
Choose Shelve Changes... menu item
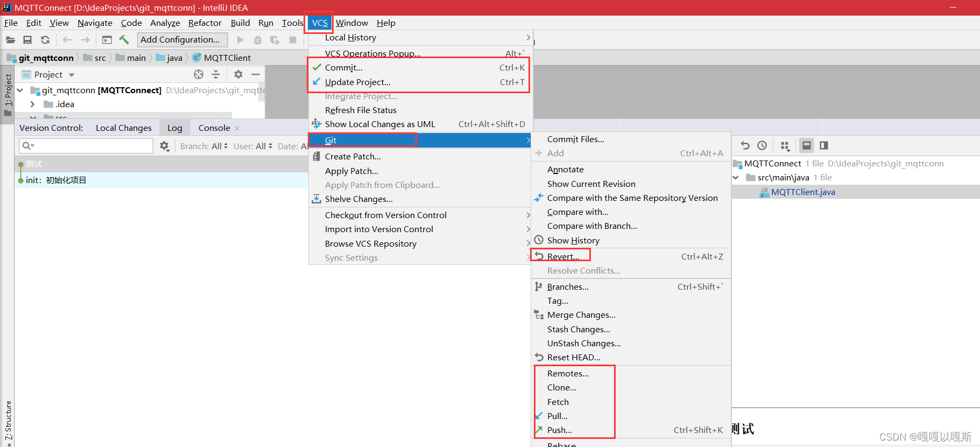point(420,199)
